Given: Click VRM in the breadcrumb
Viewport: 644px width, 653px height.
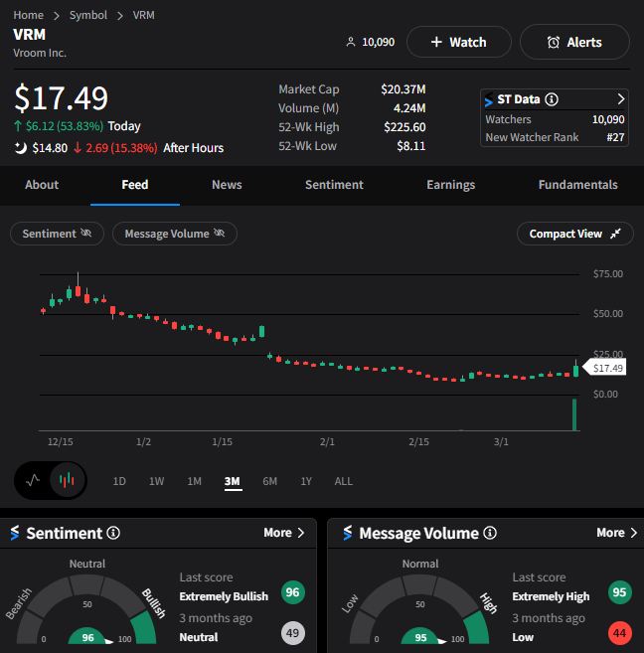Looking at the screenshot, I should coord(144,15).
